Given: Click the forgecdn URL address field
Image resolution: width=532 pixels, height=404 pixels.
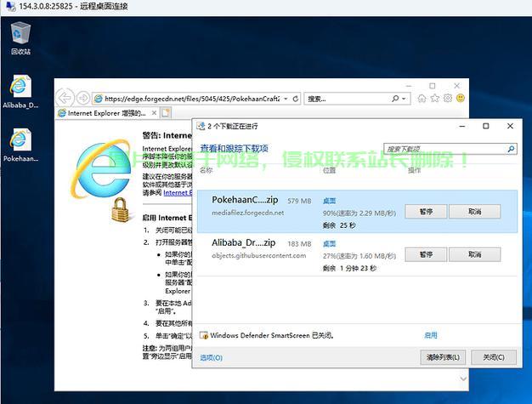Looking at the screenshot, I should pyautogui.click(x=191, y=99).
